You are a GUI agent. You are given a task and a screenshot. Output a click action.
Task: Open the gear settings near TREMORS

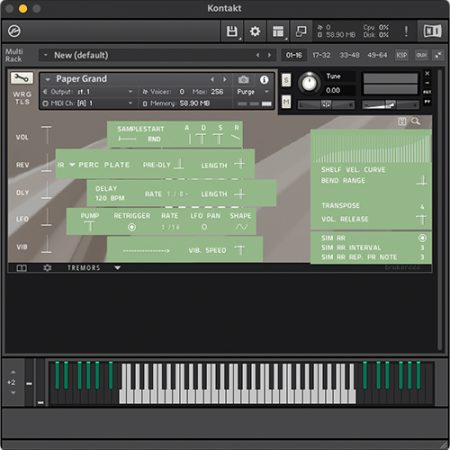point(47,268)
